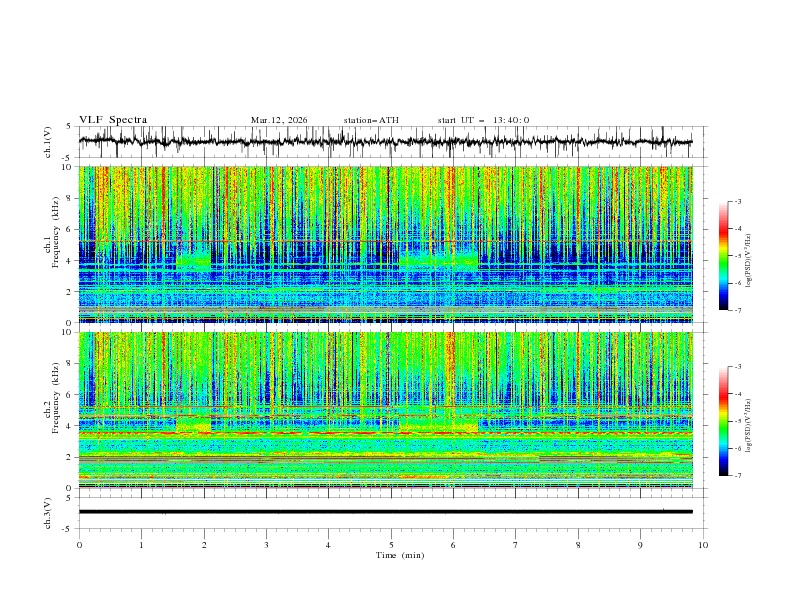Click the ch.2 color scale bar
Image resolution: width=792 pixels, height=612 pixels.
[x=723, y=421]
